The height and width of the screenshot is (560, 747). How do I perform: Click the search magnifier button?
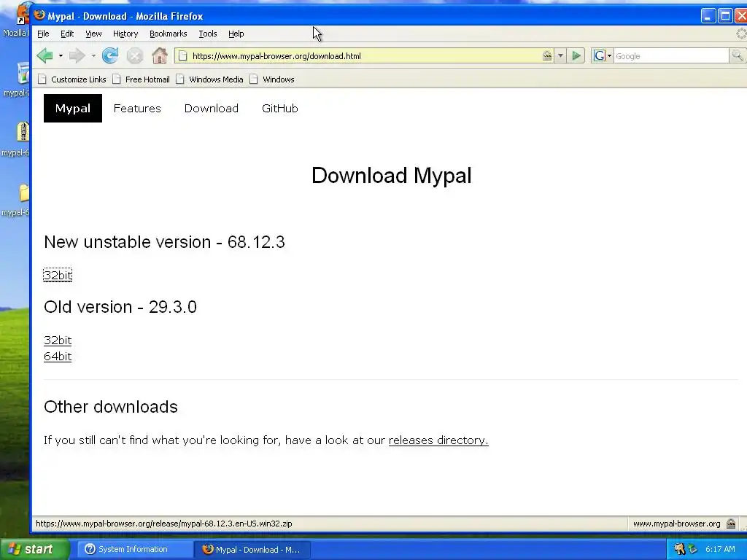click(x=737, y=55)
